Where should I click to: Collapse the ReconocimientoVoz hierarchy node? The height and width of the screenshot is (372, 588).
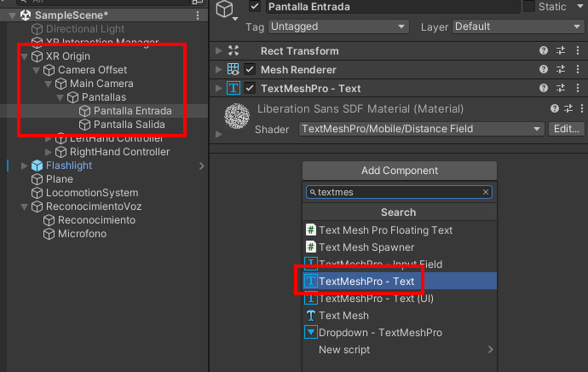point(25,206)
